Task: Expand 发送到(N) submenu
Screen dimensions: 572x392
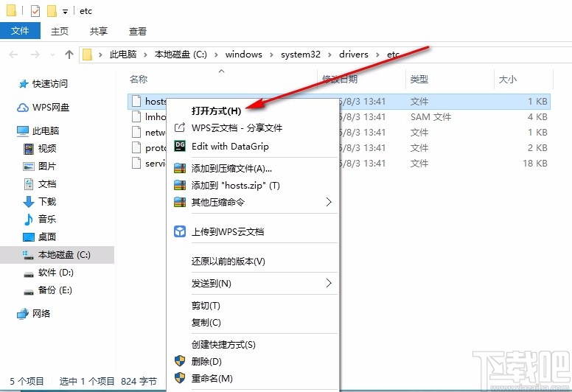Action: tap(253, 284)
